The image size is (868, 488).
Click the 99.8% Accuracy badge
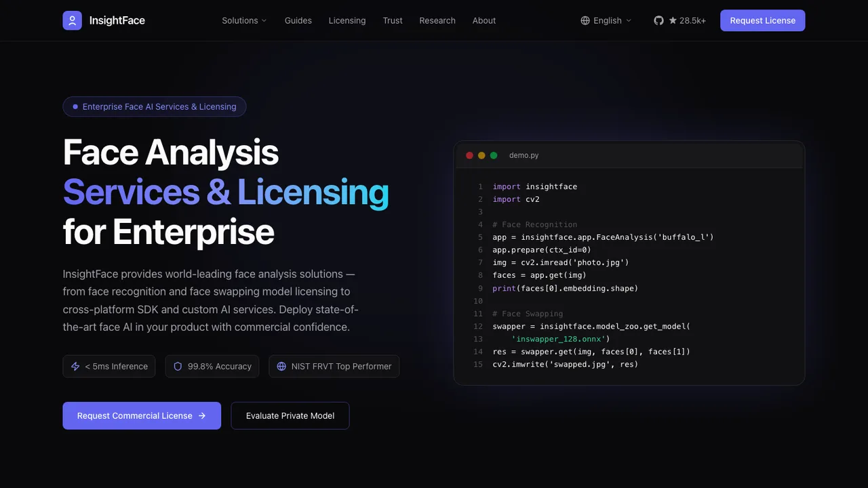coord(212,366)
